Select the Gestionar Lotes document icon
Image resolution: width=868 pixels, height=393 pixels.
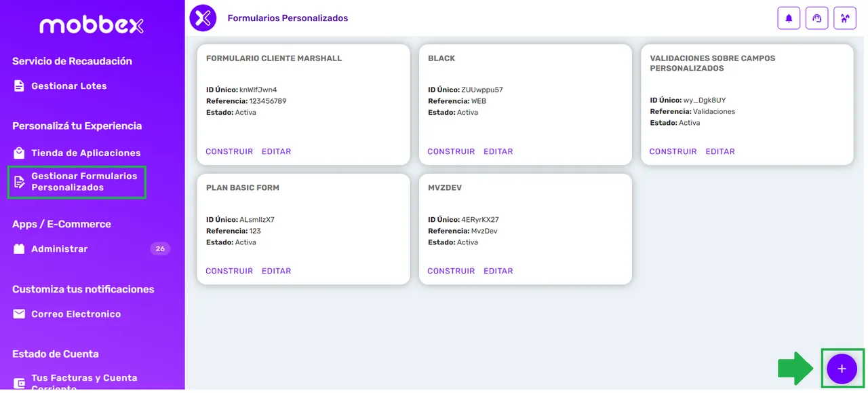pos(19,86)
